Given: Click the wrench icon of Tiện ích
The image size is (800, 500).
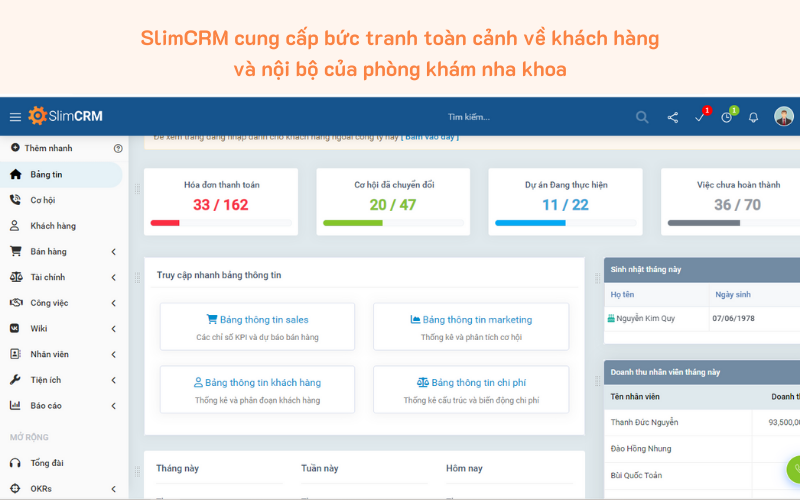Looking at the screenshot, I should tap(15, 380).
